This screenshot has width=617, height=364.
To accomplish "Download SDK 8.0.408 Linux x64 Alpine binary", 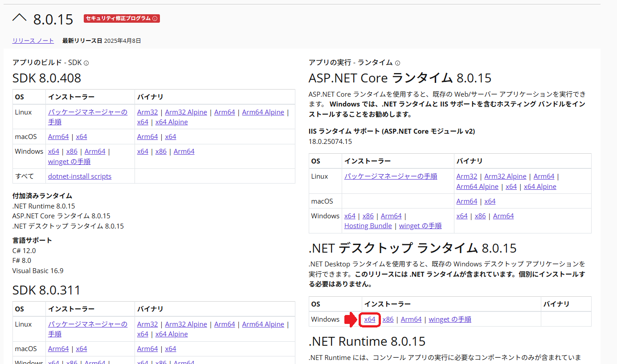I will [172, 122].
